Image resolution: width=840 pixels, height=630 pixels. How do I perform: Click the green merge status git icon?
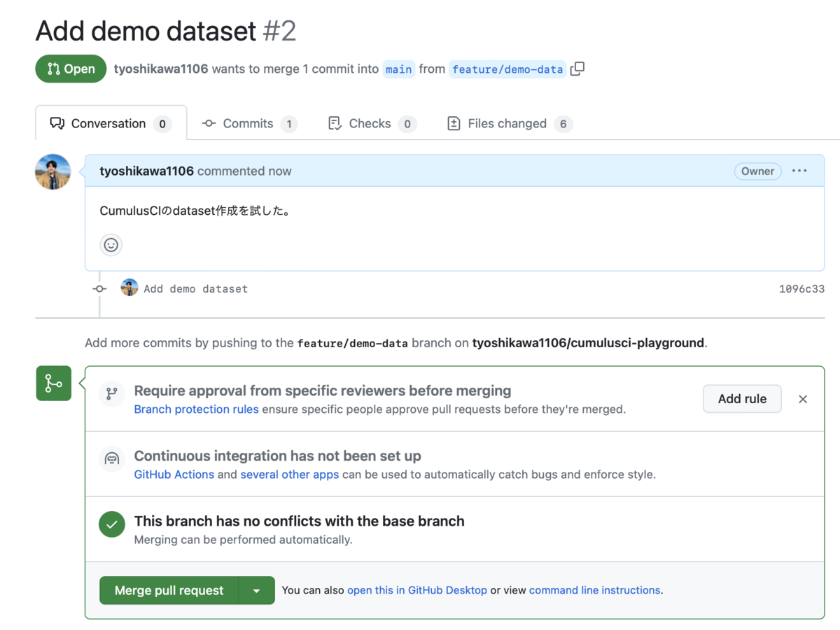[54, 383]
